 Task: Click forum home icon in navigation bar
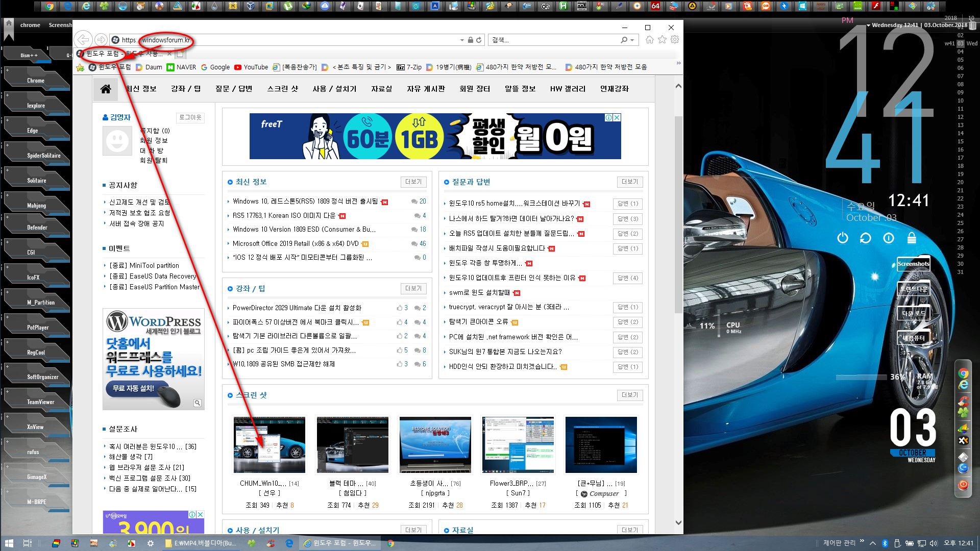click(106, 89)
